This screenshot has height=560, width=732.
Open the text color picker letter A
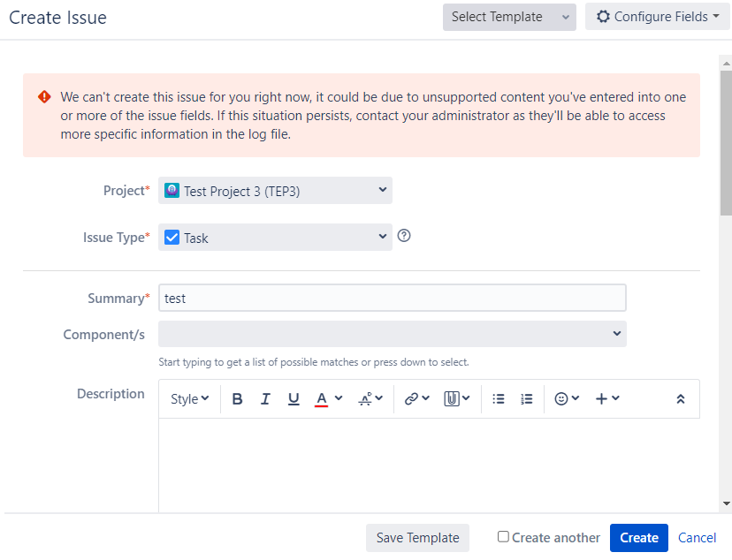pos(321,399)
